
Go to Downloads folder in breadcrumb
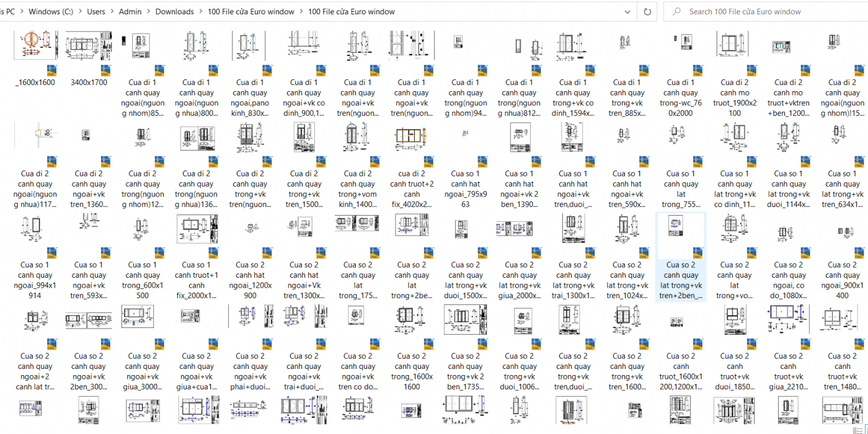pos(174,11)
